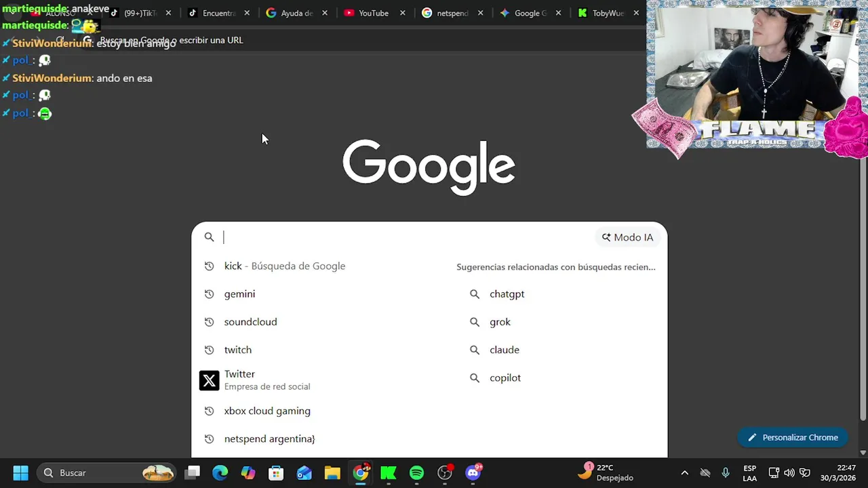Open Personalizar Chrome
The height and width of the screenshot is (488, 868).
click(x=792, y=437)
